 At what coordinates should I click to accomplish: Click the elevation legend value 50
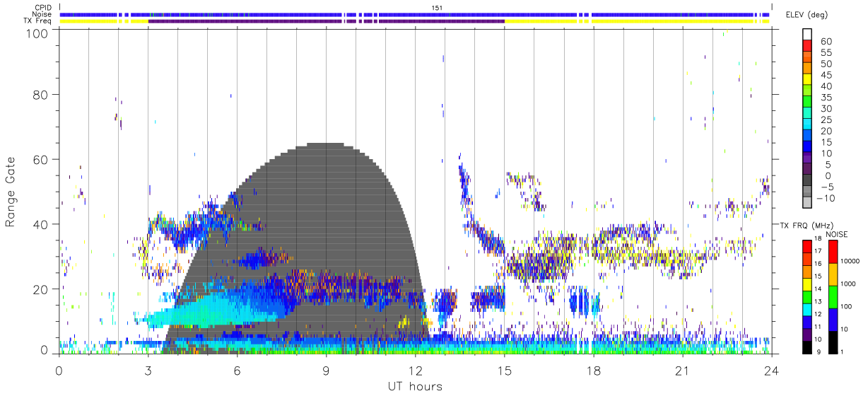[x=826, y=64]
